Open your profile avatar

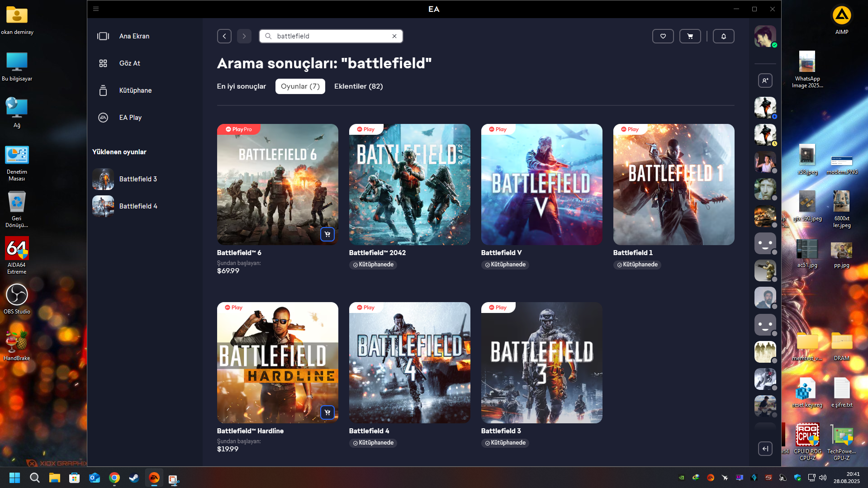[x=765, y=36]
